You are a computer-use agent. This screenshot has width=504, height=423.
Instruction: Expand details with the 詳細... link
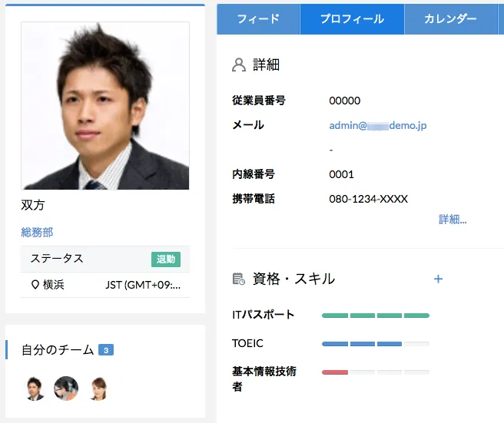point(453,220)
